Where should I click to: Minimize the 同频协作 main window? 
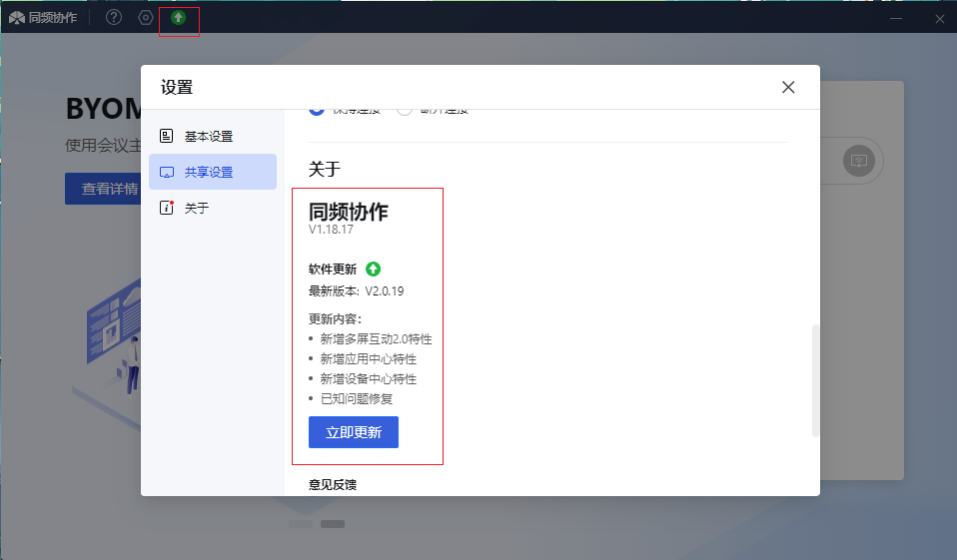pyautogui.click(x=896, y=18)
